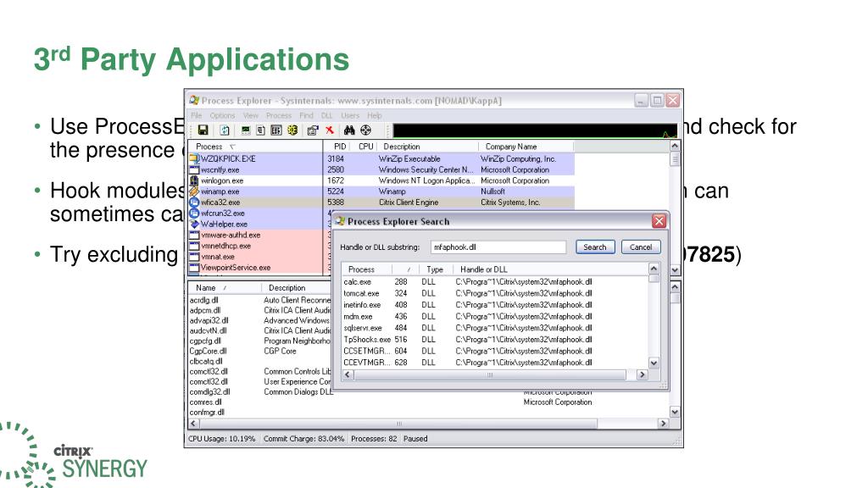The image size is (868, 488).
Task: Click the Commit Charge 83.04% status entry
Action: point(303,439)
